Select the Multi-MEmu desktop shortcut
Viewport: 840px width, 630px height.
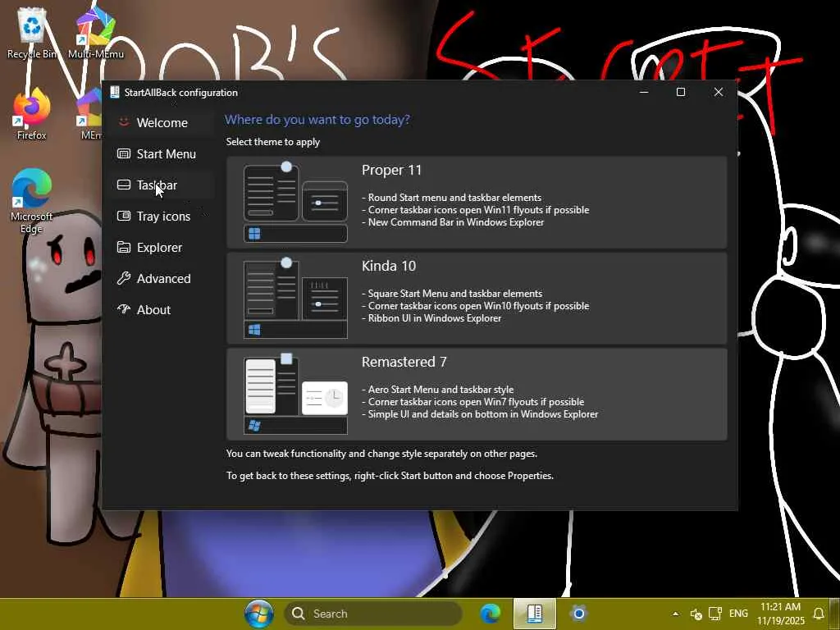pyautogui.click(x=96, y=33)
